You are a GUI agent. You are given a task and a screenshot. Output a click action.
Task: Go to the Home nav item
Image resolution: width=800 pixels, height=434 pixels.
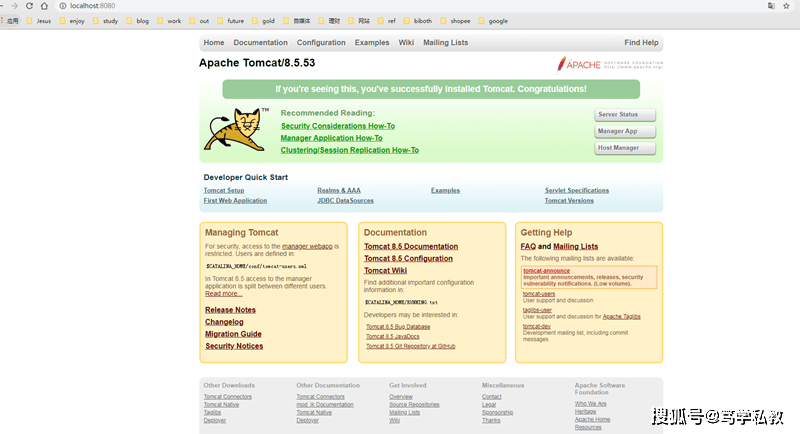click(214, 42)
